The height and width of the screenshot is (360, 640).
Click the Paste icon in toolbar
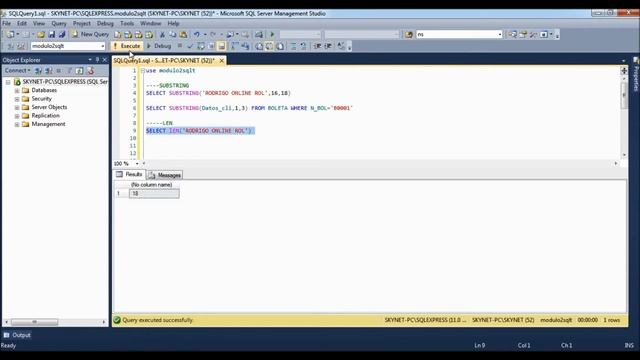tap(183, 34)
